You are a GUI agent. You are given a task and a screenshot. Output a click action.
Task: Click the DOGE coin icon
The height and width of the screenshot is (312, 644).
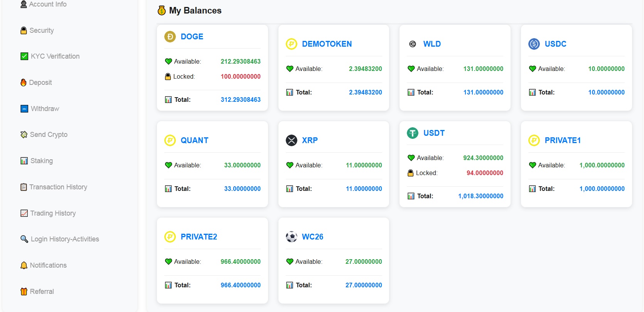tap(170, 37)
